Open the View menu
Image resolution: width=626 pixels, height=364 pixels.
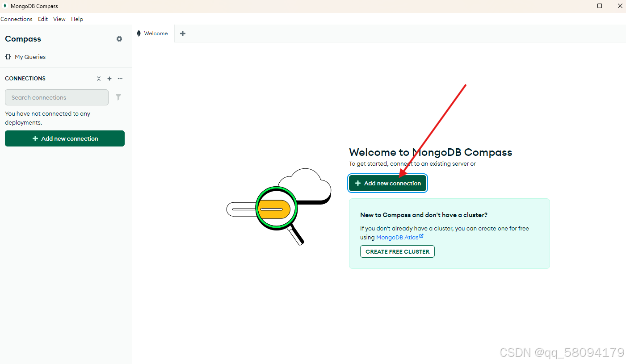(59, 19)
